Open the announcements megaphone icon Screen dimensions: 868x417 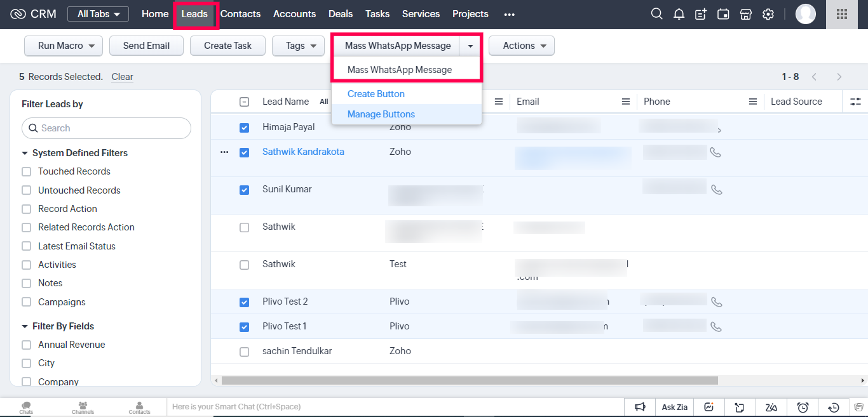tap(641, 407)
